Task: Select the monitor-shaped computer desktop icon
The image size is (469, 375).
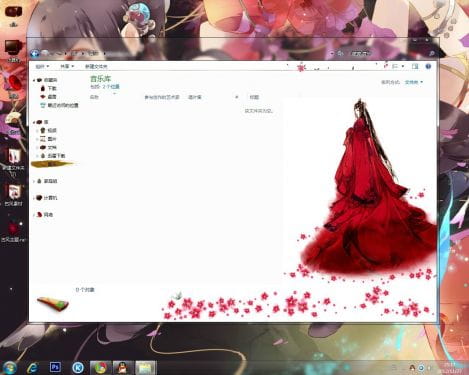Action: (13, 50)
